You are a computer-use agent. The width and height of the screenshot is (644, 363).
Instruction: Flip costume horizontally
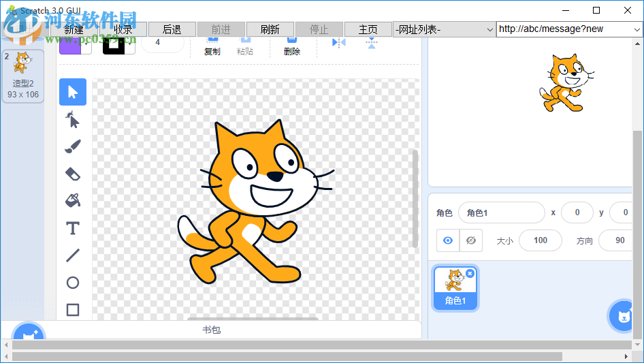339,43
